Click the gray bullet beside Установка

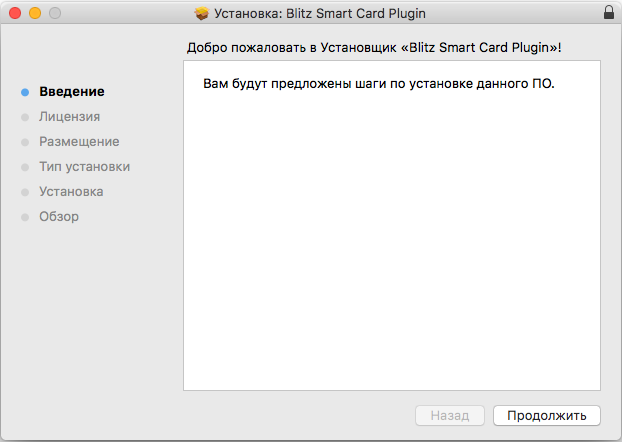[25, 192]
